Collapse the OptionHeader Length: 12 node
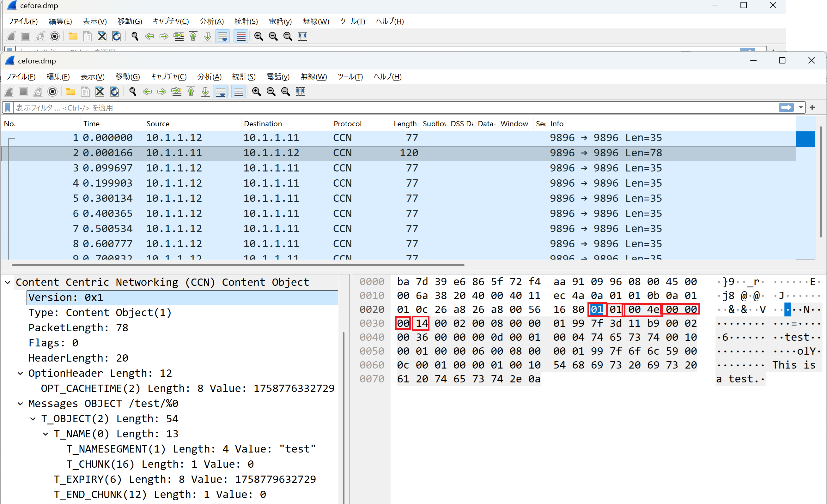This screenshot has width=827, height=504. point(20,373)
